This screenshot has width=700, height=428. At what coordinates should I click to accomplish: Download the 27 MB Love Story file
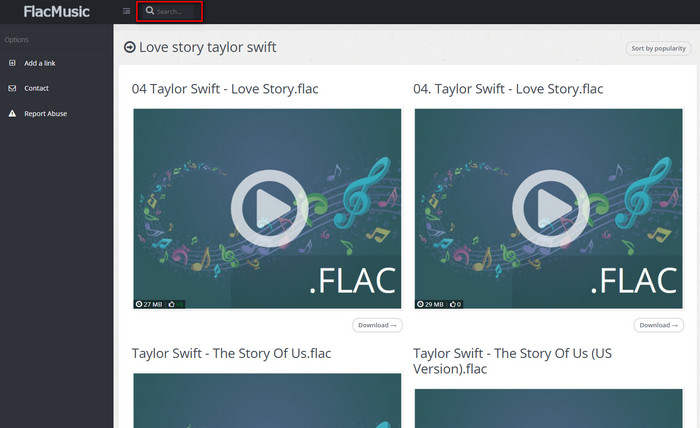coord(378,325)
